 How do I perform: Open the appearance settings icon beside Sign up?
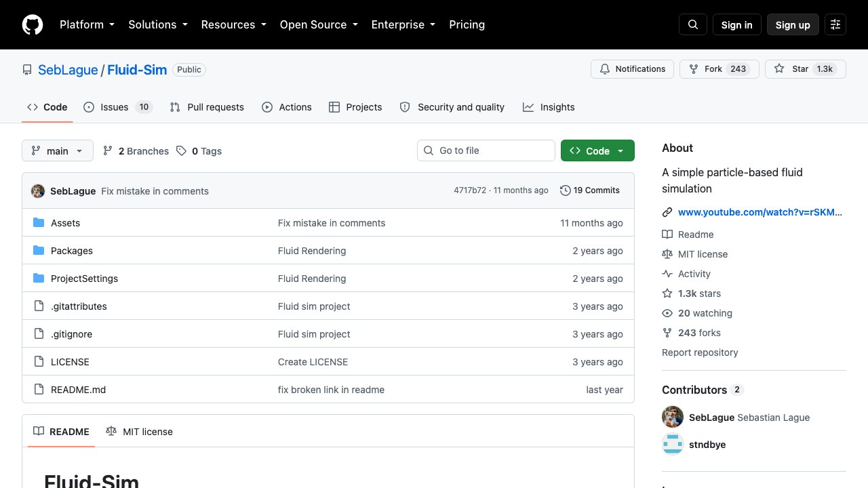coord(835,24)
